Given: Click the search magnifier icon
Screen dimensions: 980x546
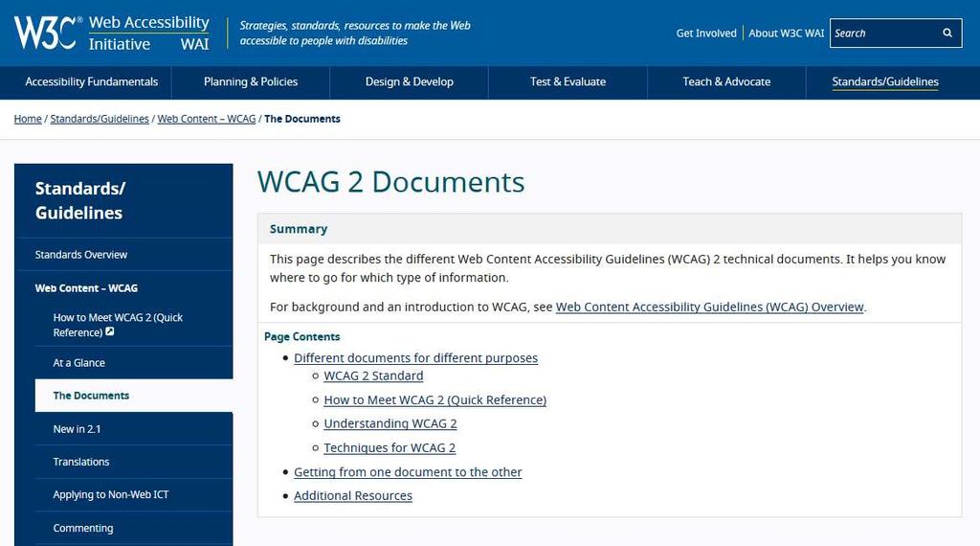Looking at the screenshot, I should 947,34.
